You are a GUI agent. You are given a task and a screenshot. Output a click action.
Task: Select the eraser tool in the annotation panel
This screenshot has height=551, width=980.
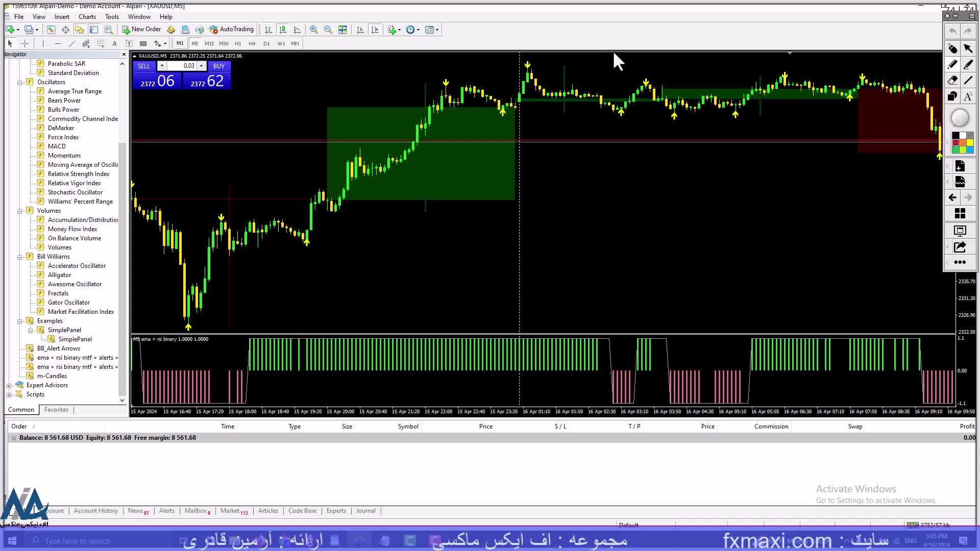(x=952, y=80)
